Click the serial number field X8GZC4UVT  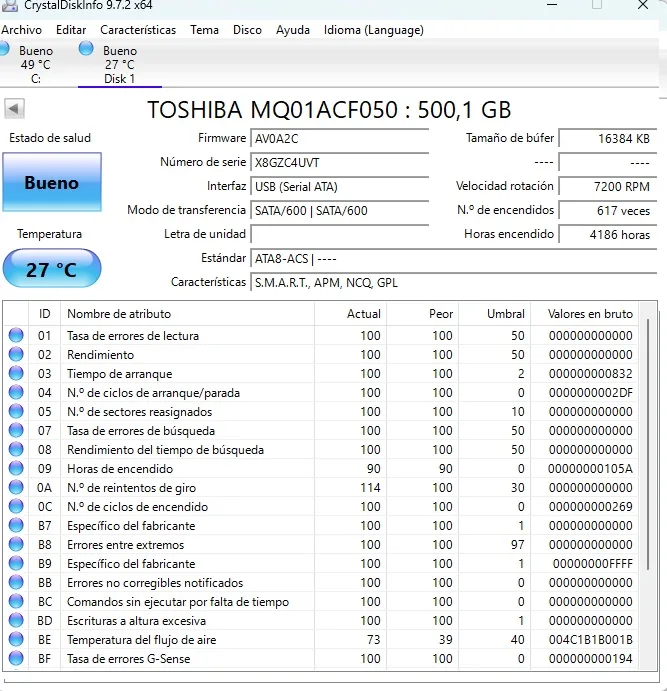tap(340, 163)
